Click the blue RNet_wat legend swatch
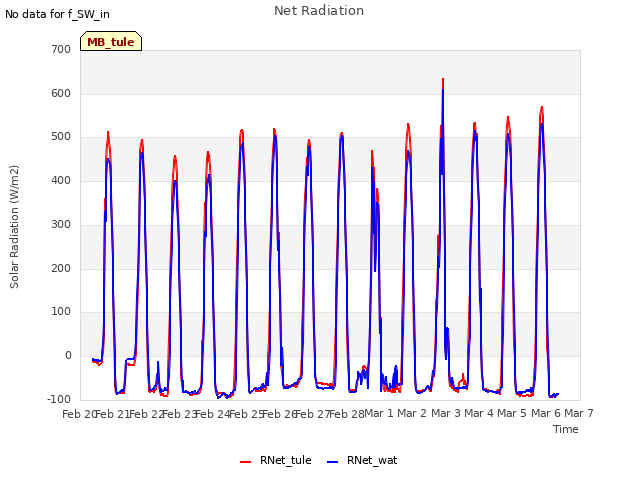This screenshot has width=640, height=480. (333, 462)
